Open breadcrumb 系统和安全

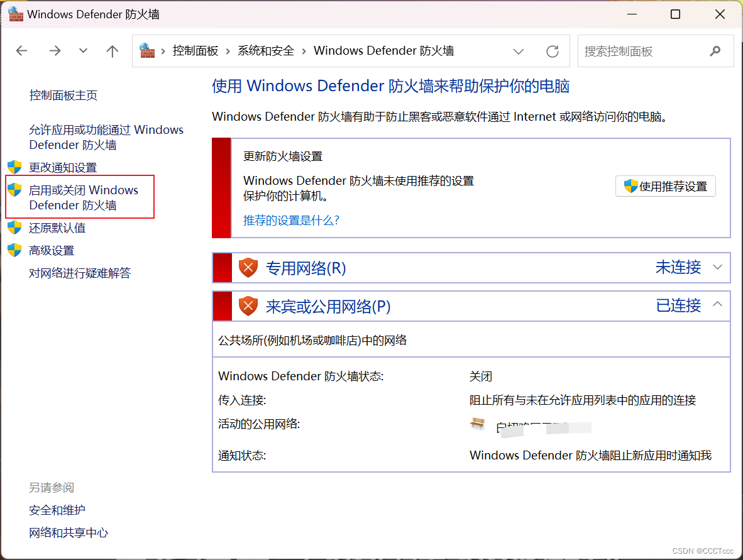tap(266, 51)
